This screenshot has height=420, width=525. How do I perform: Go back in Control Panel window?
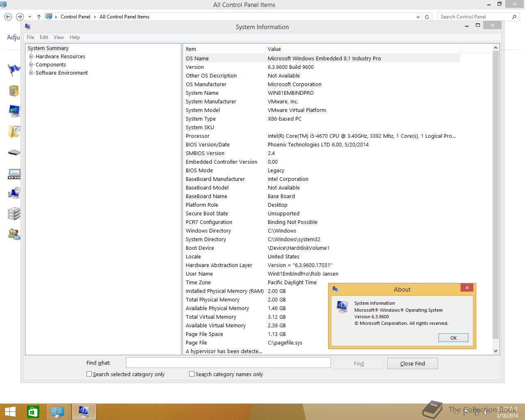pyautogui.click(x=8, y=17)
